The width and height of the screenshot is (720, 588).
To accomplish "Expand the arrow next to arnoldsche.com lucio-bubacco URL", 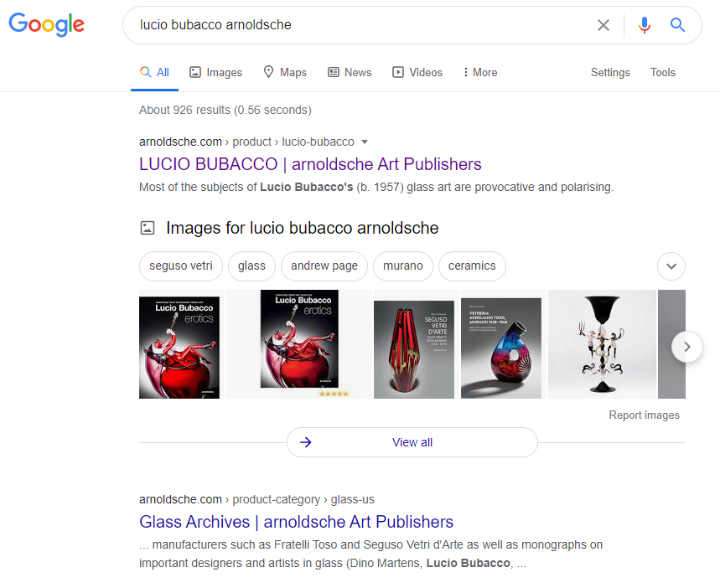I will click(365, 142).
